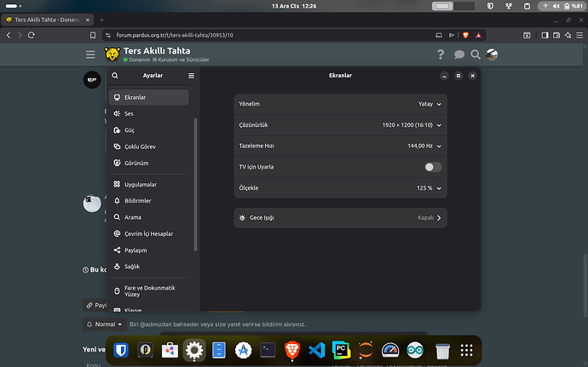Open PyCharm from the dock

342,349
